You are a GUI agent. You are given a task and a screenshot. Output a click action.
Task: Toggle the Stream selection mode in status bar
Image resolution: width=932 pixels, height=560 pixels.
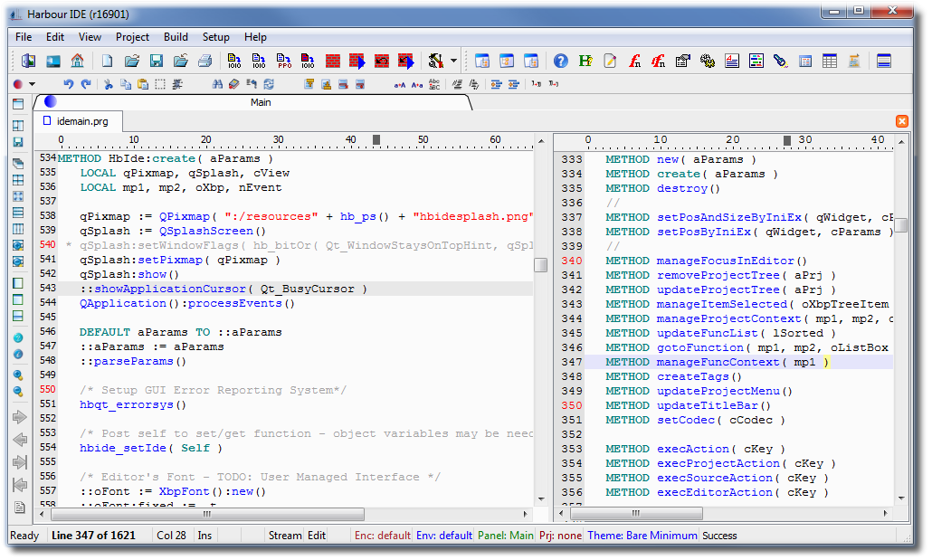[x=284, y=536]
